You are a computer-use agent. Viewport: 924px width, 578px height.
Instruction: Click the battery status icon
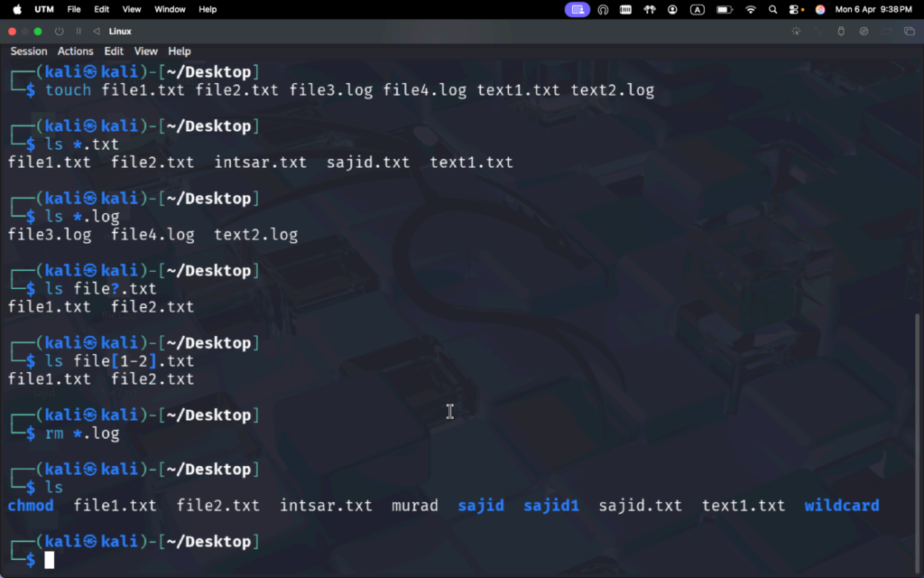click(724, 9)
